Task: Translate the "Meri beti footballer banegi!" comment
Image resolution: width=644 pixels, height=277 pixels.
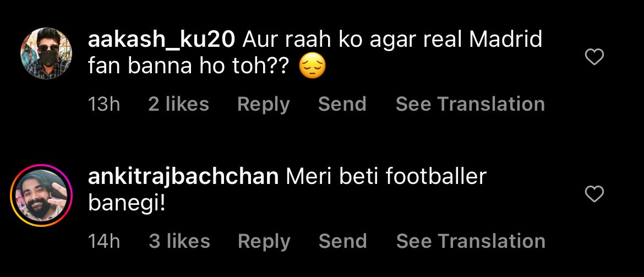Action: click(x=471, y=241)
